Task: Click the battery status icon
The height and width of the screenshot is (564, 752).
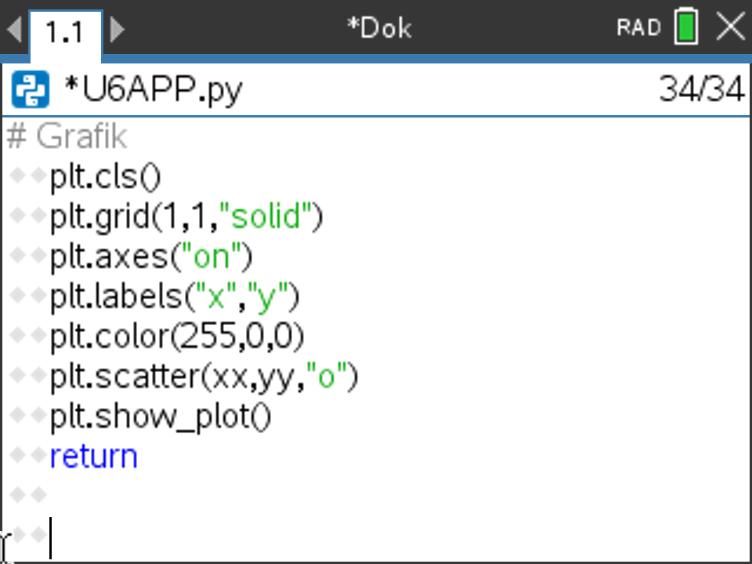Action: tap(687, 27)
